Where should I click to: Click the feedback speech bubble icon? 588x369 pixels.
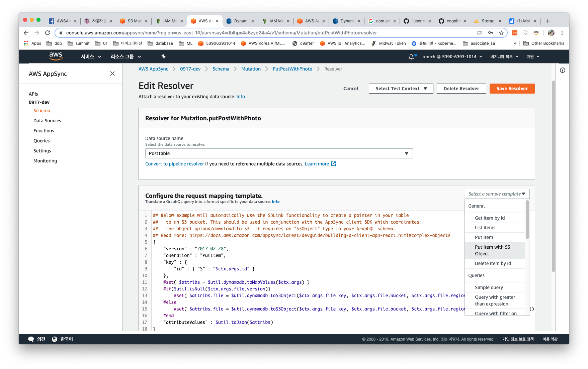click(31, 339)
